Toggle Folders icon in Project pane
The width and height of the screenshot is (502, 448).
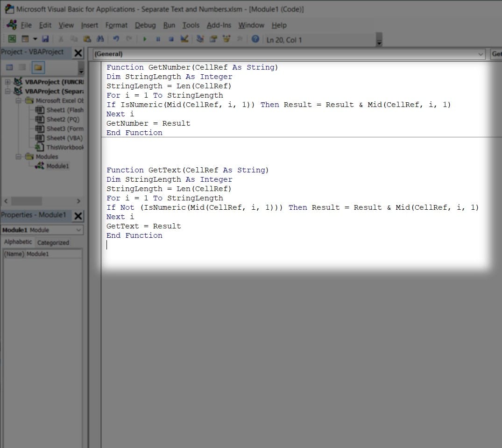38,67
